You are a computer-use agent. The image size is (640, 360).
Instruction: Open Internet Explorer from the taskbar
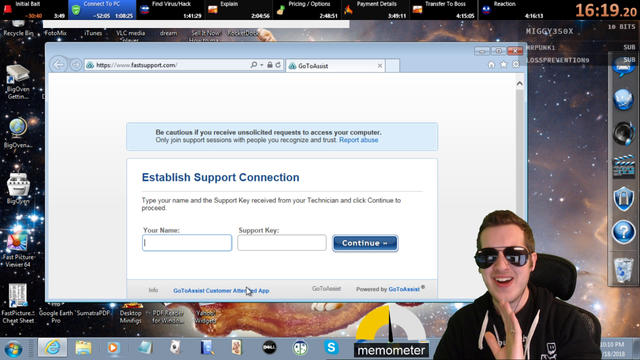tap(53, 348)
